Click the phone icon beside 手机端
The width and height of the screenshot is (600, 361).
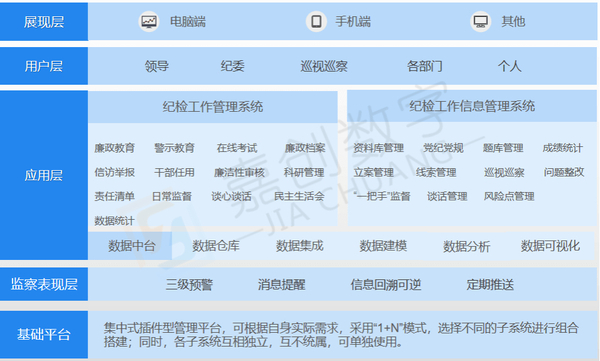tap(316, 21)
